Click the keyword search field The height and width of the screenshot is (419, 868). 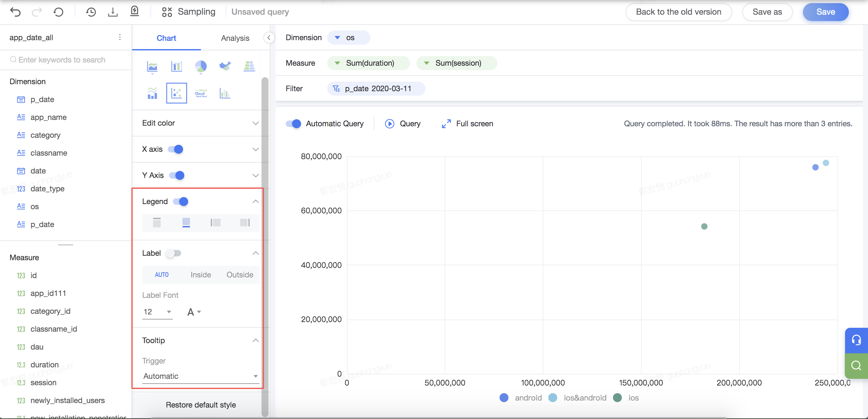(x=66, y=60)
